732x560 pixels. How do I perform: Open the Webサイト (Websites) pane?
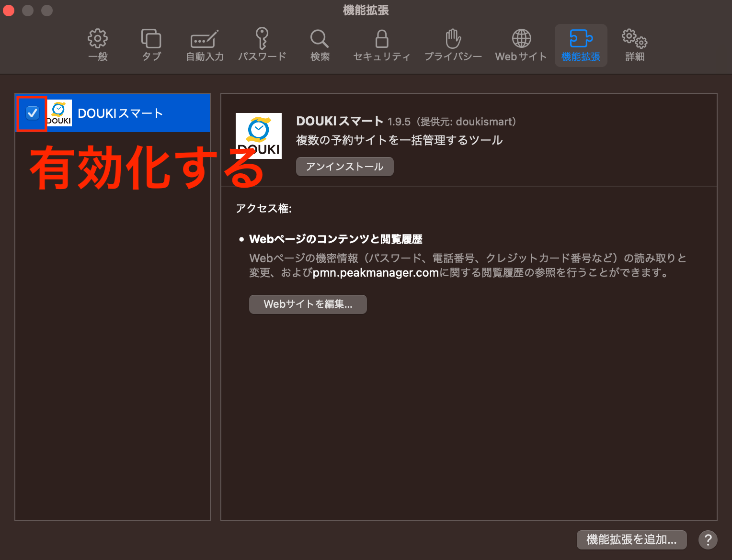521,45
